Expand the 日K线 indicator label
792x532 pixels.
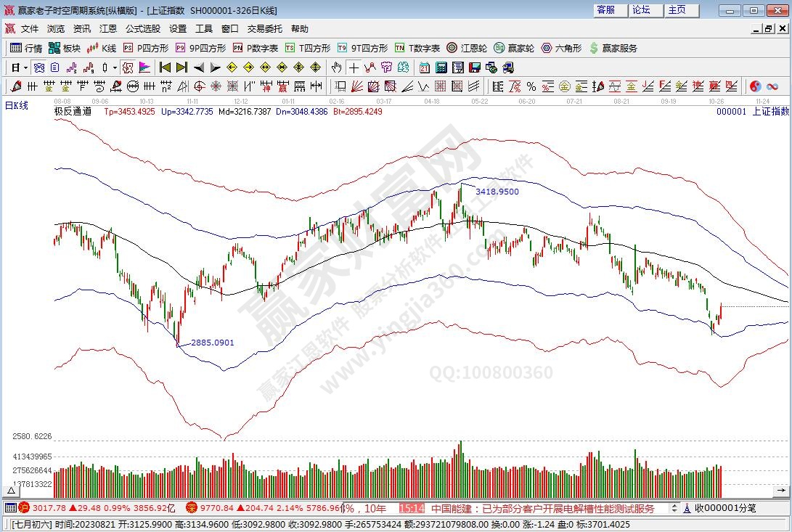tap(17, 106)
